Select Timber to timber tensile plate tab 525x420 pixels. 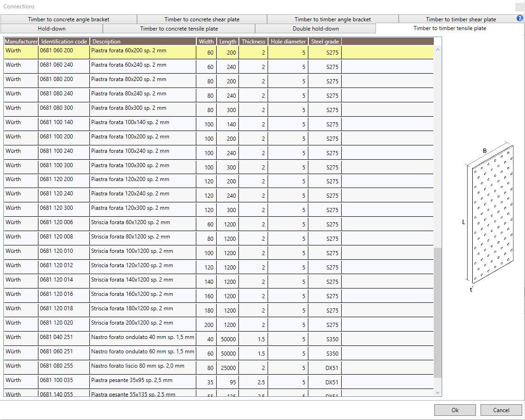450,28
